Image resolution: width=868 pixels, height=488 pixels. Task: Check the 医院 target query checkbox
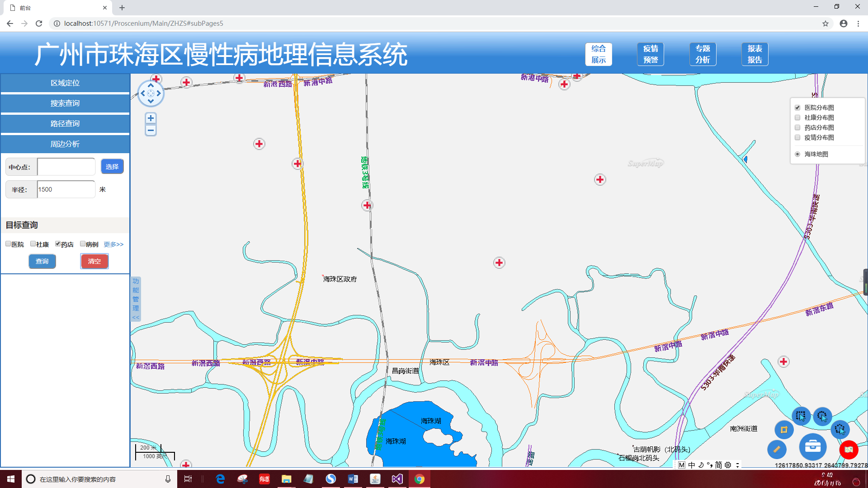8,244
